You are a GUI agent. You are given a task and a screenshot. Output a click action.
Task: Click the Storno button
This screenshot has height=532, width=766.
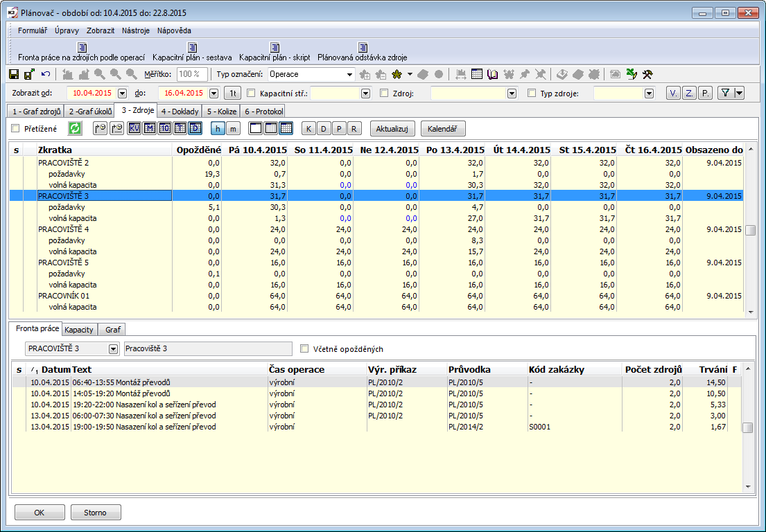point(96,513)
